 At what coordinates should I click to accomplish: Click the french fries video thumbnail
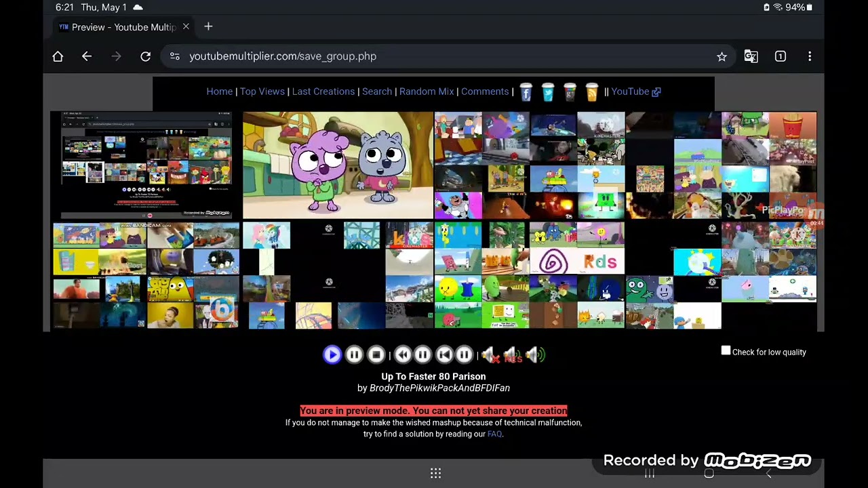coord(793,125)
